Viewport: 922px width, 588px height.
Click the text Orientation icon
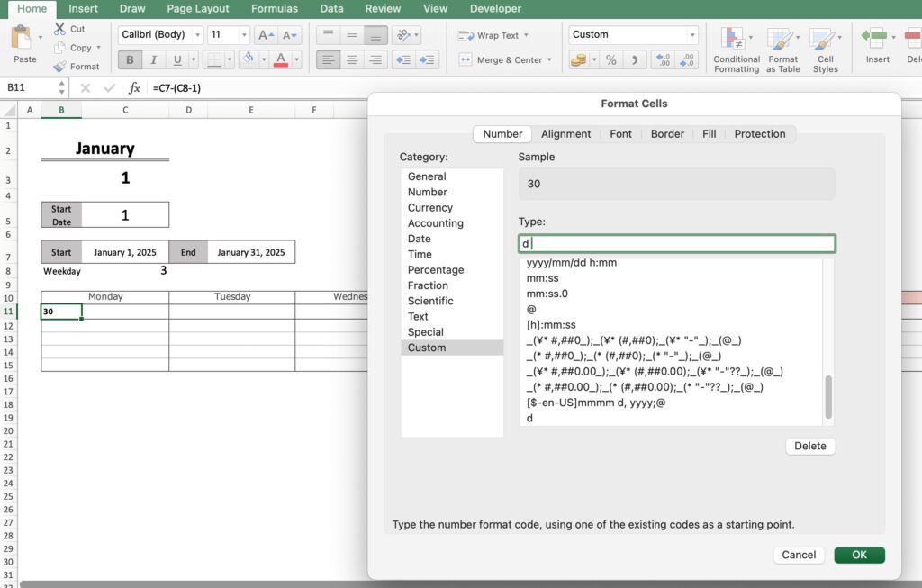[x=403, y=35]
